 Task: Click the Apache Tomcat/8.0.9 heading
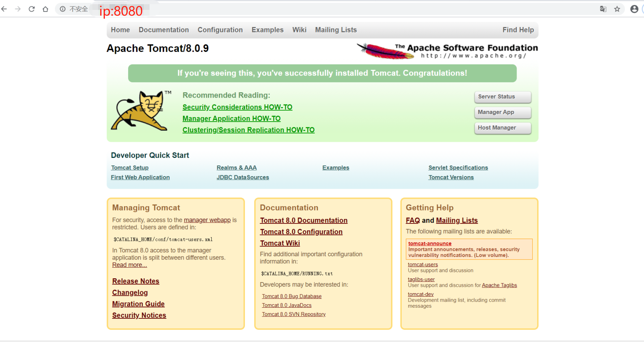(158, 48)
